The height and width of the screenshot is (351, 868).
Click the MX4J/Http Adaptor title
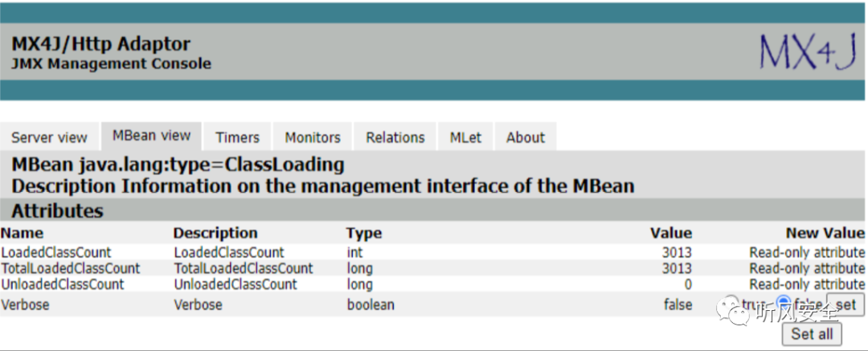(100, 43)
